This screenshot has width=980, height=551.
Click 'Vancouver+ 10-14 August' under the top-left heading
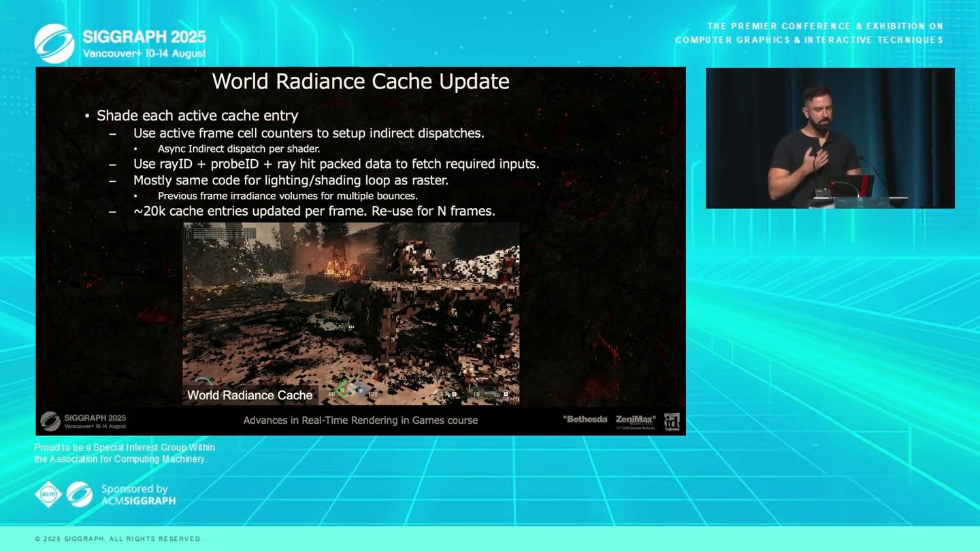[x=144, y=54]
